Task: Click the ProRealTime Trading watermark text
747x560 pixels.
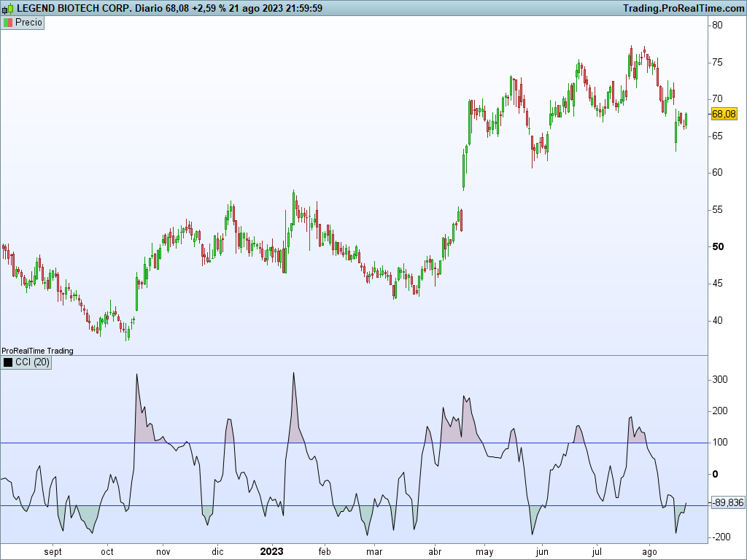Action: [x=38, y=351]
